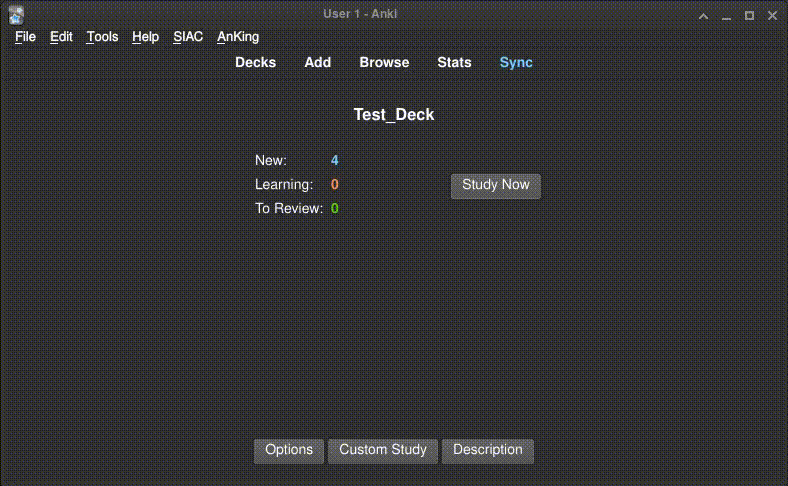Screen dimensions: 788x486
Task: Open deck Options
Action: [x=288, y=450]
